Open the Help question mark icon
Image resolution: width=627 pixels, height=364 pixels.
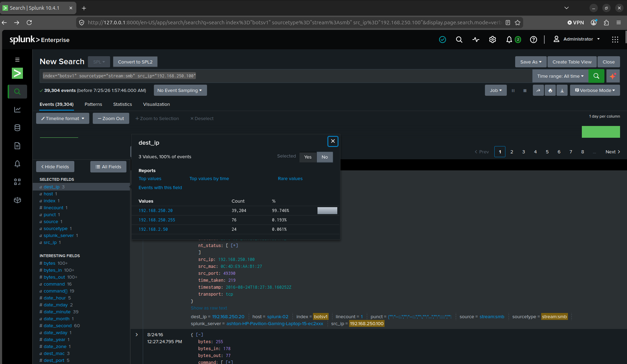coord(534,40)
